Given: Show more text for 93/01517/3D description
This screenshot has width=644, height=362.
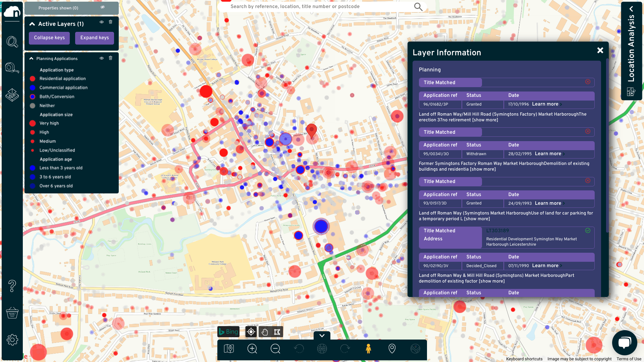Looking at the screenshot, I should click(x=477, y=219).
